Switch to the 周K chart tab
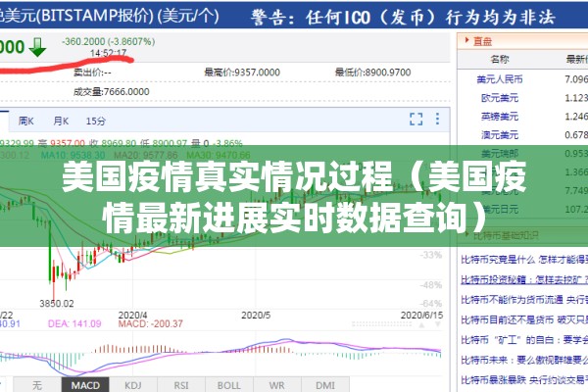This screenshot has height=392, width=588. point(25,122)
